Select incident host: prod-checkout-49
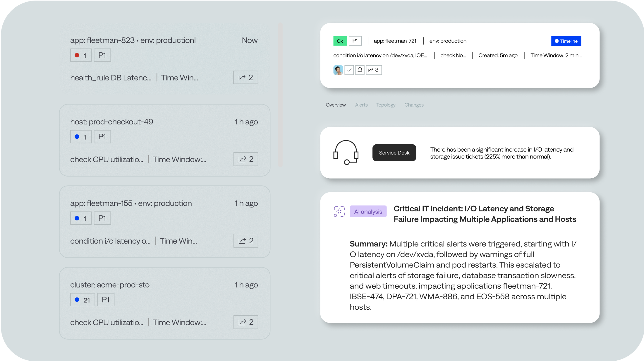 click(164, 140)
